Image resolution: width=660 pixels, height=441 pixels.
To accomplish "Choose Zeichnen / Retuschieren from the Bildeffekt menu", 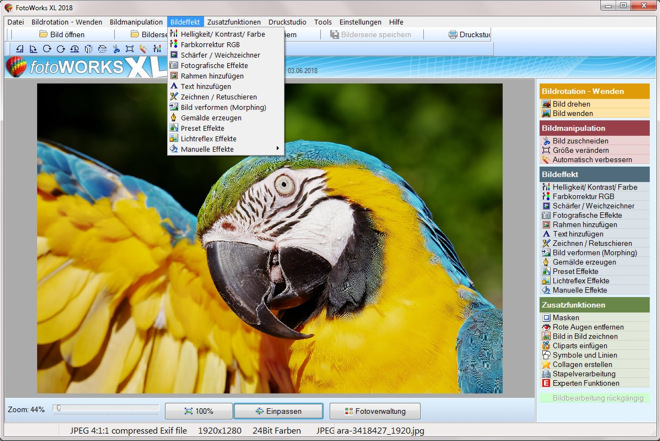I will pos(226,97).
